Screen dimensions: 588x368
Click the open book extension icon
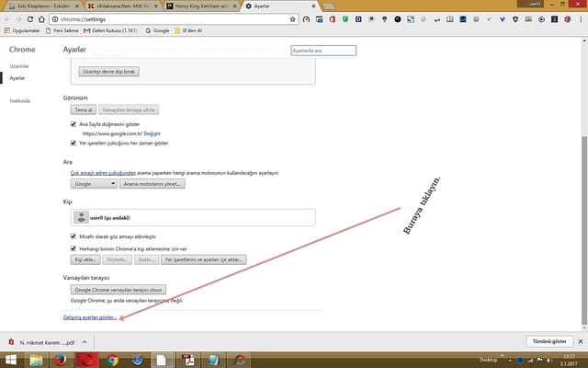(x=449, y=19)
